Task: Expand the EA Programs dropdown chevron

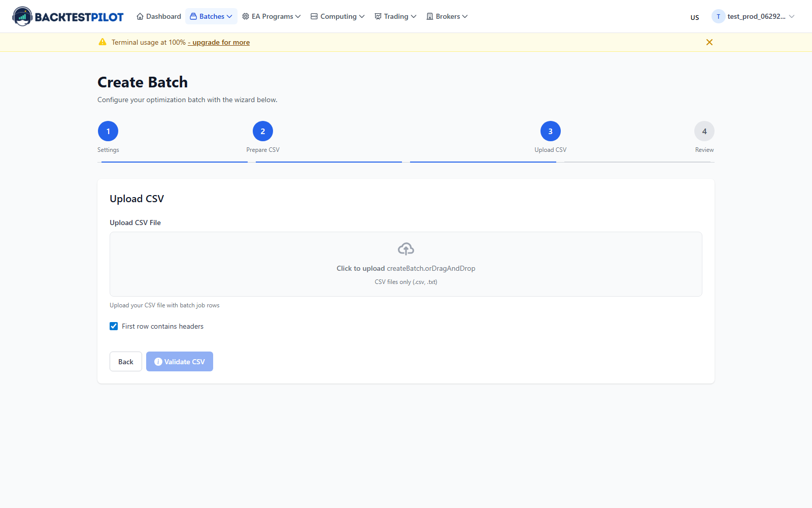Action: [298, 16]
